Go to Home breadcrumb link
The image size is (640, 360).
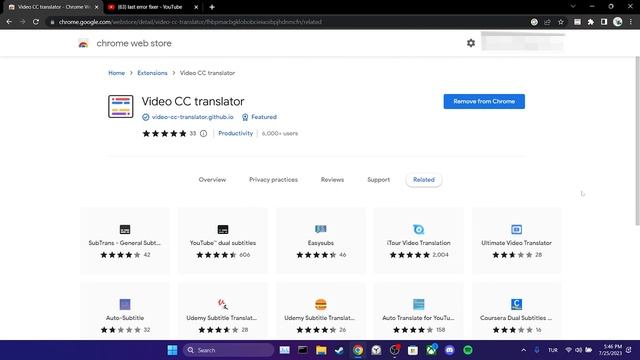[117, 73]
